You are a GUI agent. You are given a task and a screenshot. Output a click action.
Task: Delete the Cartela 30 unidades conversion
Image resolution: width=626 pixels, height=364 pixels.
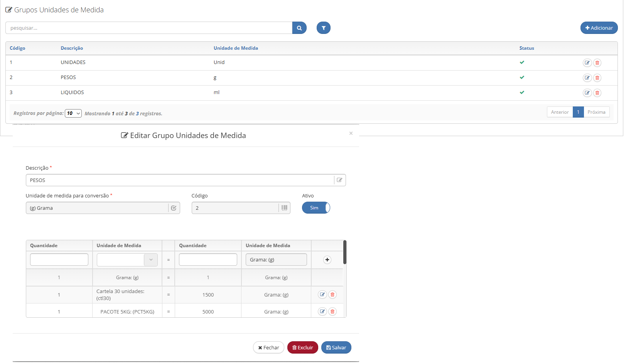point(332,295)
